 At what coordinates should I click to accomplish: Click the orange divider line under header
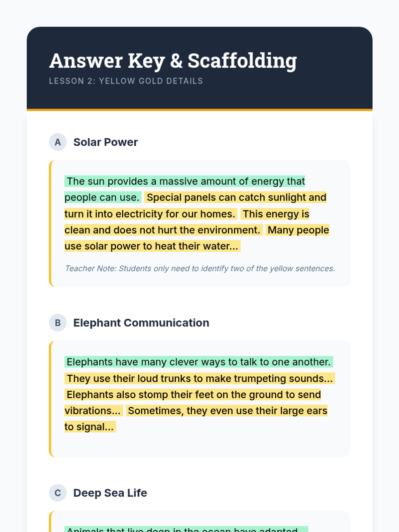[x=199, y=110]
